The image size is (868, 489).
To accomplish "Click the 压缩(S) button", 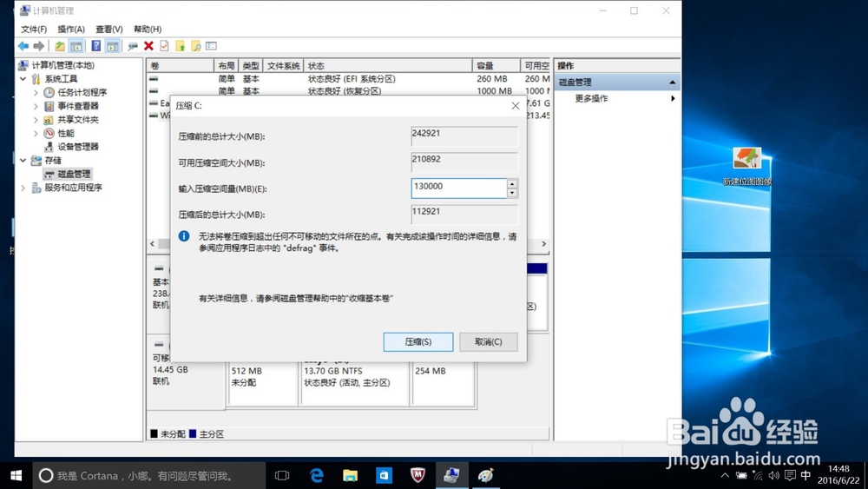I will tap(418, 341).
